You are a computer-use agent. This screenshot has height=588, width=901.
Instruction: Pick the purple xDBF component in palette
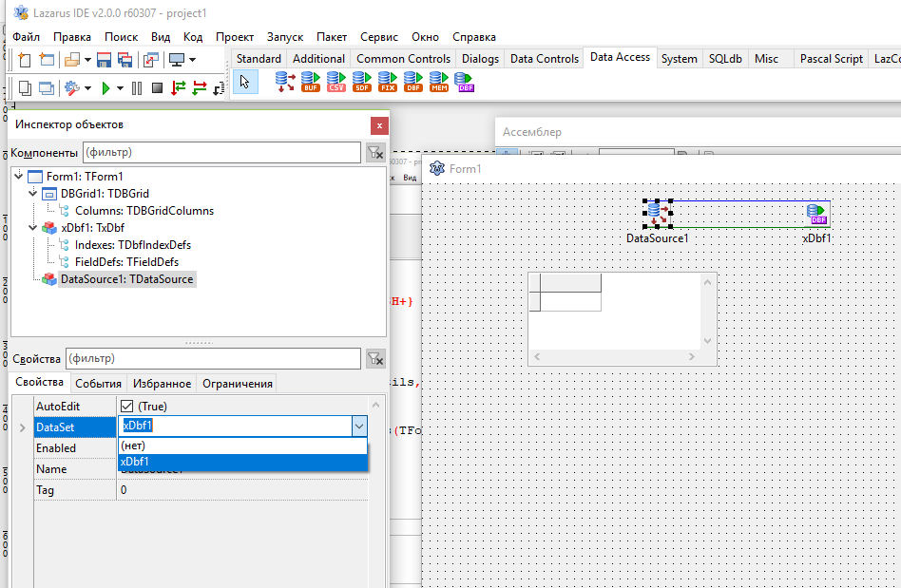[465, 82]
